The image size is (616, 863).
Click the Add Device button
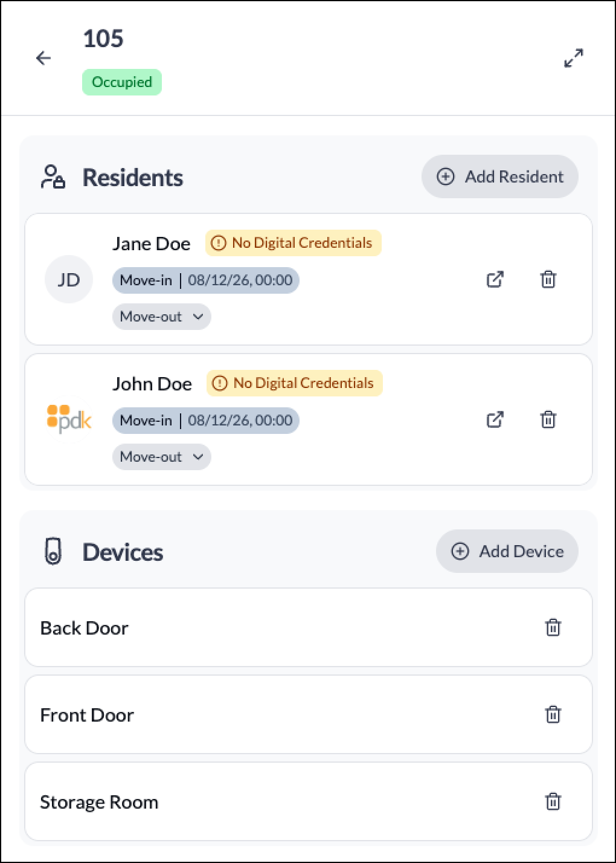tap(507, 551)
